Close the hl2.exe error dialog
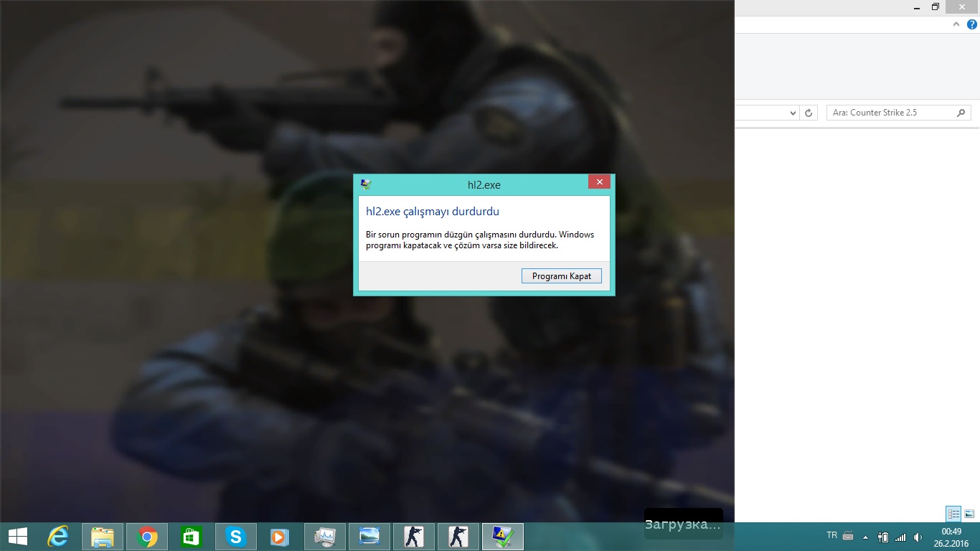 599,182
